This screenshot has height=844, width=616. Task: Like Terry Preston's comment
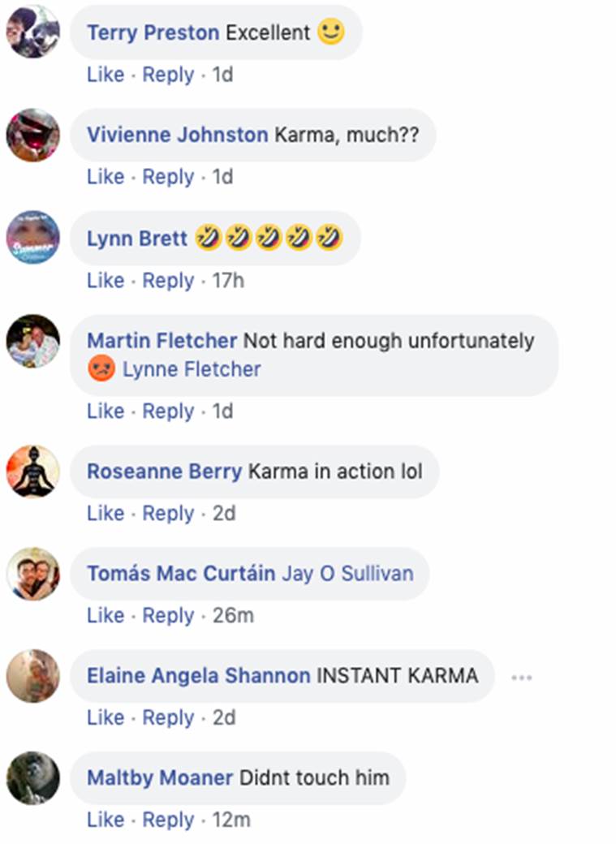pyautogui.click(x=105, y=74)
